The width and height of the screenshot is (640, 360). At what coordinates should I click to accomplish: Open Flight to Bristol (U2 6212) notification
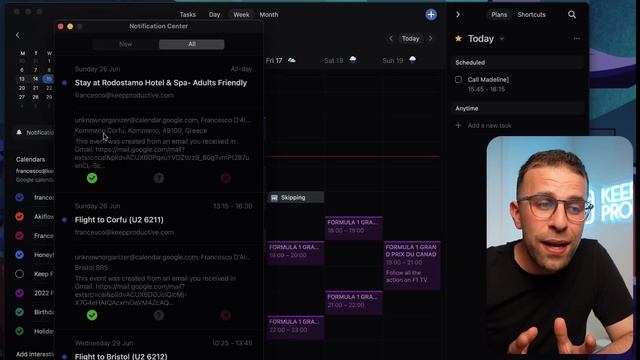(121, 356)
